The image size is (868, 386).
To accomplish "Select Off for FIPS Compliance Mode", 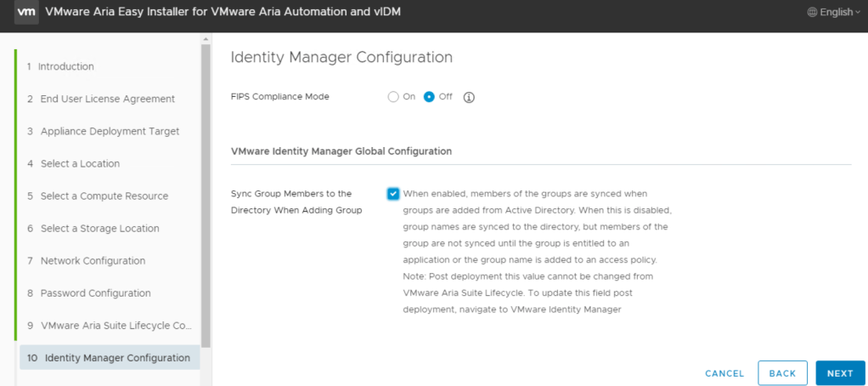I will click(x=429, y=97).
